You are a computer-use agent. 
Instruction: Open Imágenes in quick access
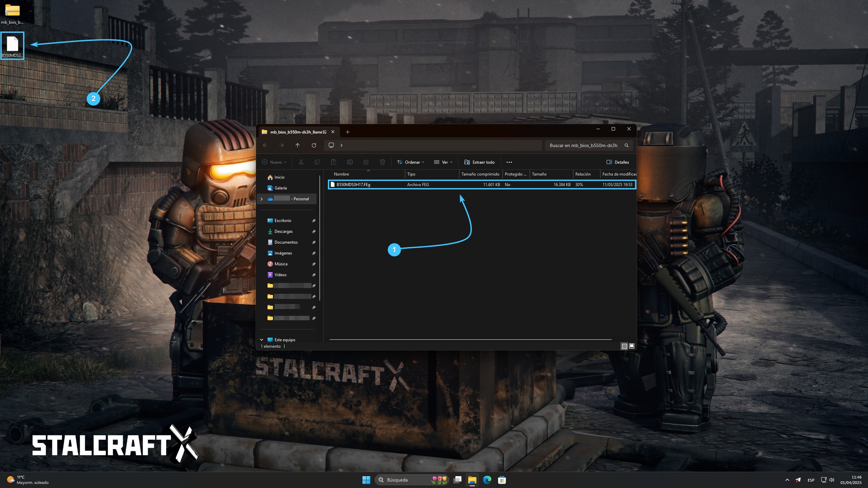click(283, 253)
